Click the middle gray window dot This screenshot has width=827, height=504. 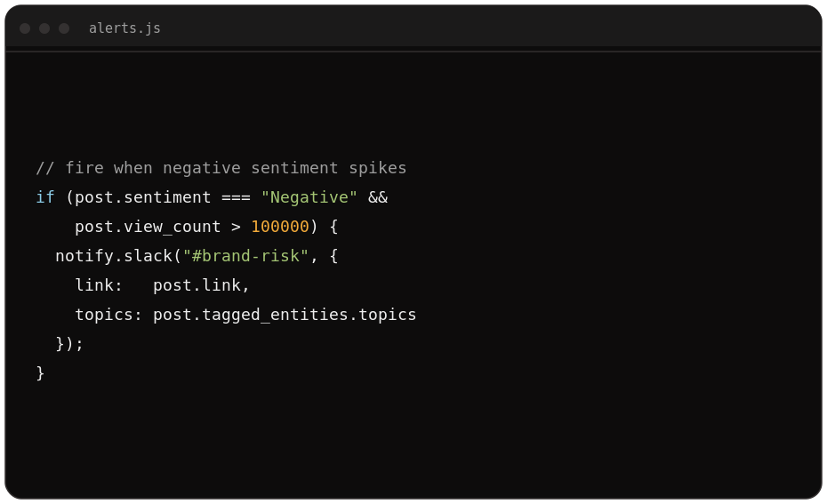coord(44,28)
